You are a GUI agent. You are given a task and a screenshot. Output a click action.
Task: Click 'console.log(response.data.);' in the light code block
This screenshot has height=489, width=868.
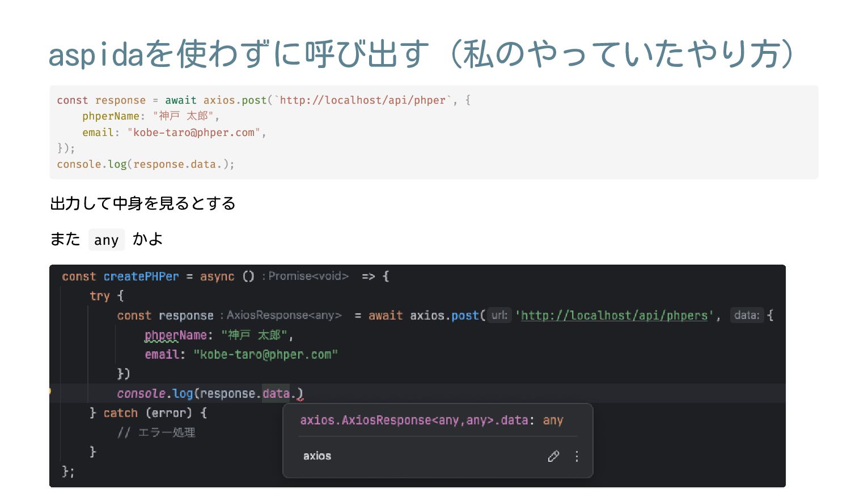146,164
